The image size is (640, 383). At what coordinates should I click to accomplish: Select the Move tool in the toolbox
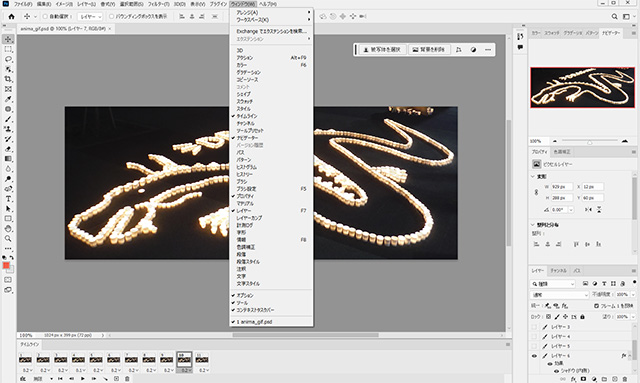coord(8,39)
